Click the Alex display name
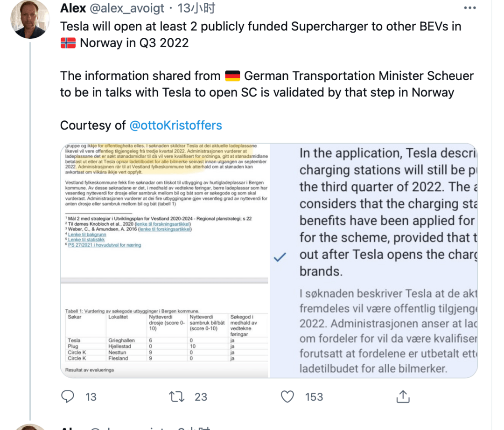This screenshot has width=504, height=430. (73, 8)
